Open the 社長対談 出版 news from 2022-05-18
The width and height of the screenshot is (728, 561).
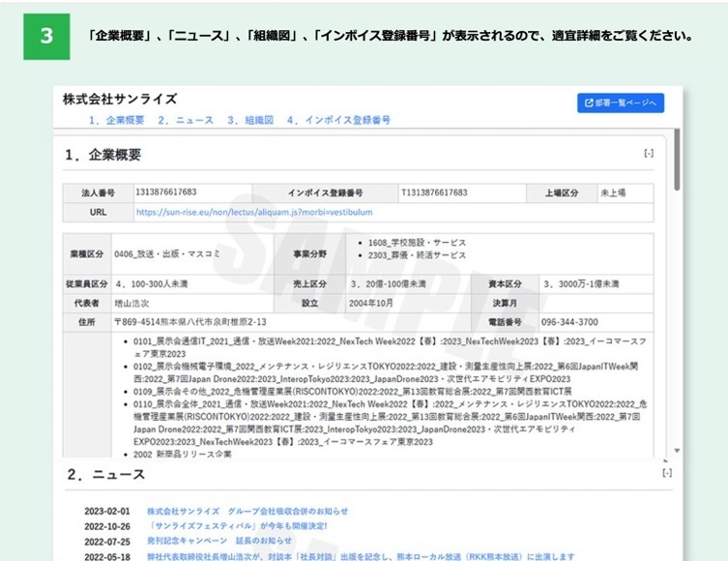360,556
